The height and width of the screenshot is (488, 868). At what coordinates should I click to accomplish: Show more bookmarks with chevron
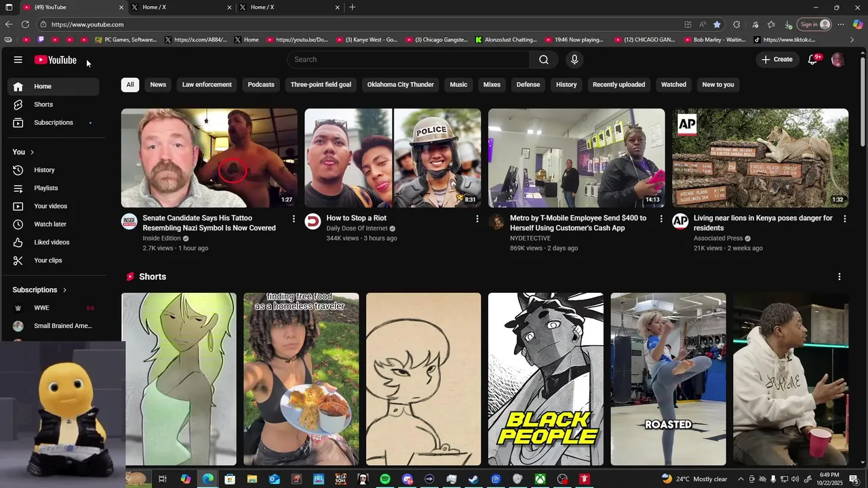coord(852,40)
